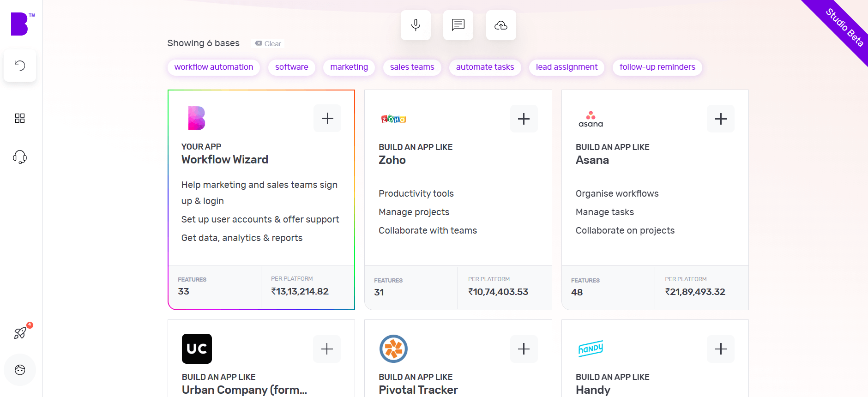Click Workflow Wizard features count 33
868x397 pixels.
[183, 291]
